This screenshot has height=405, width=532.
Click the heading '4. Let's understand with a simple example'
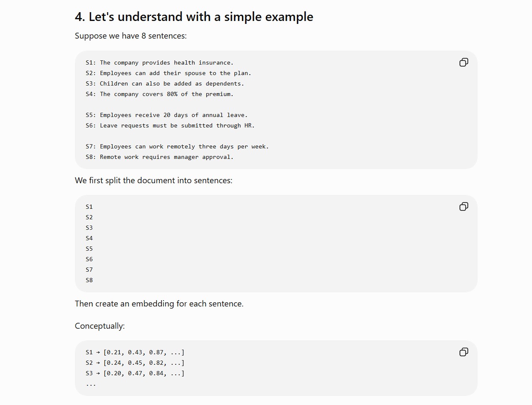(x=194, y=17)
